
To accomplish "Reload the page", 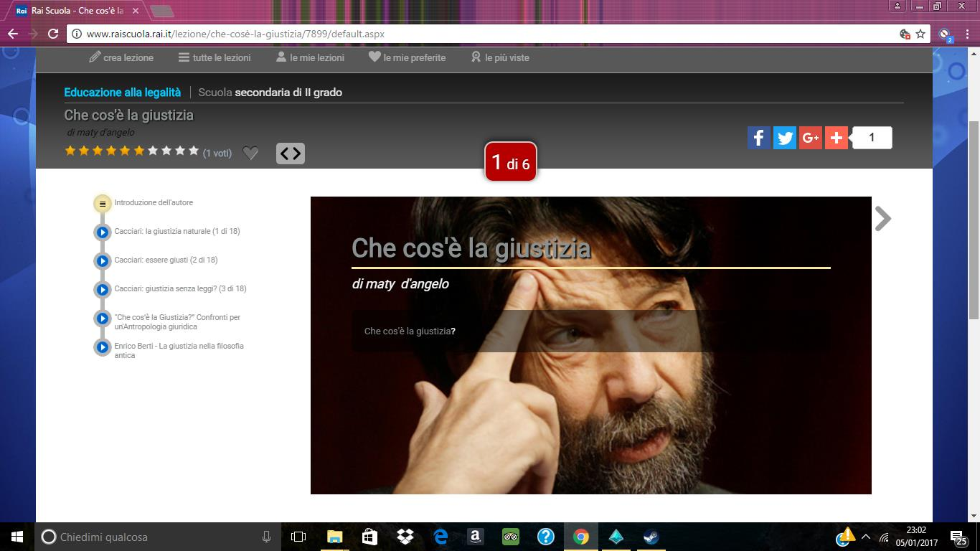I will tap(52, 34).
